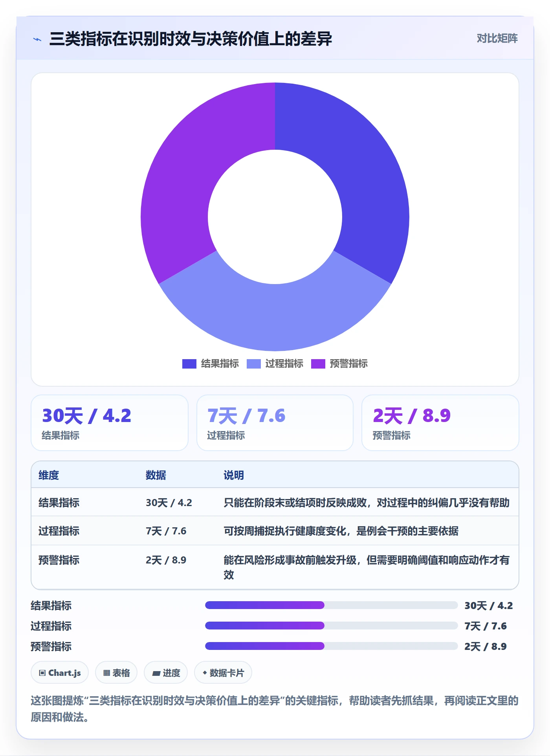The height and width of the screenshot is (756, 550).
Task: Open the 30天 / 4.2 stat card
Action: (110, 423)
